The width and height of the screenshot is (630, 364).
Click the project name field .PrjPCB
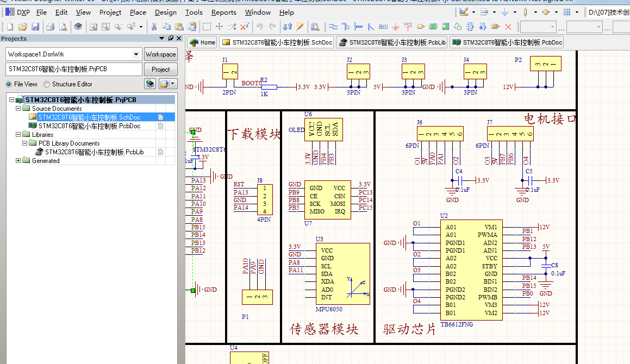pos(74,69)
